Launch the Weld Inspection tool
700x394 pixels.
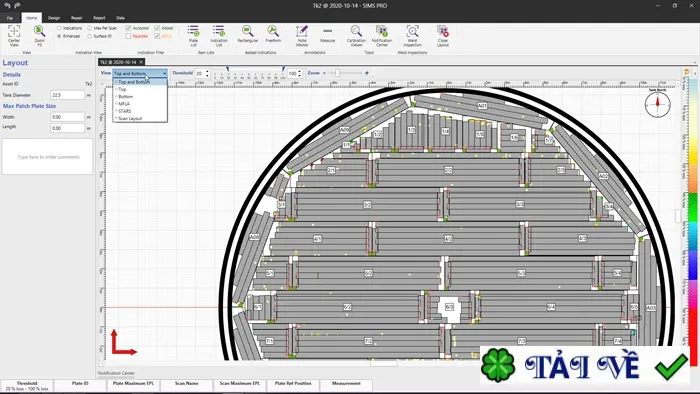pos(412,36)
